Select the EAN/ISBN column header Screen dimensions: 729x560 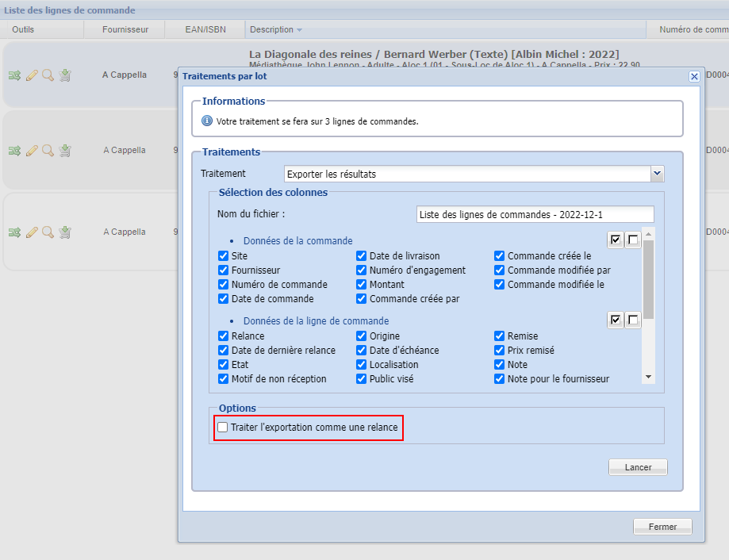coord(204,29)
